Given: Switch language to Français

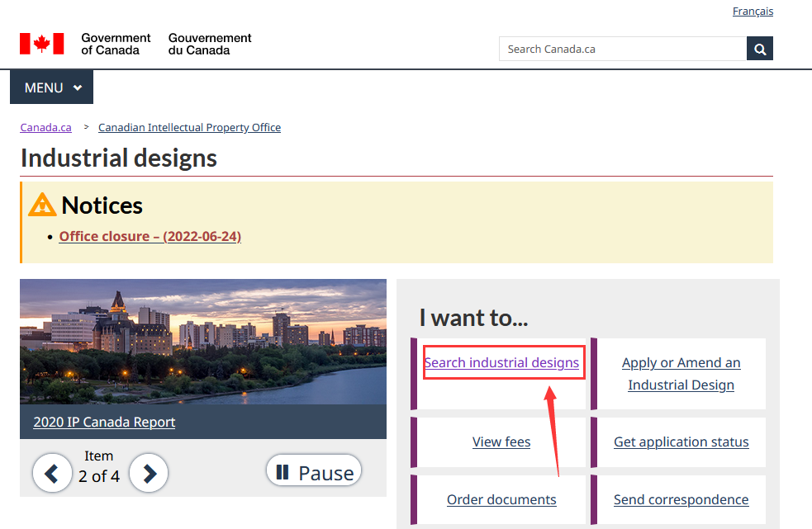Looking at the screenshot, I should click(x=753, y=12).
